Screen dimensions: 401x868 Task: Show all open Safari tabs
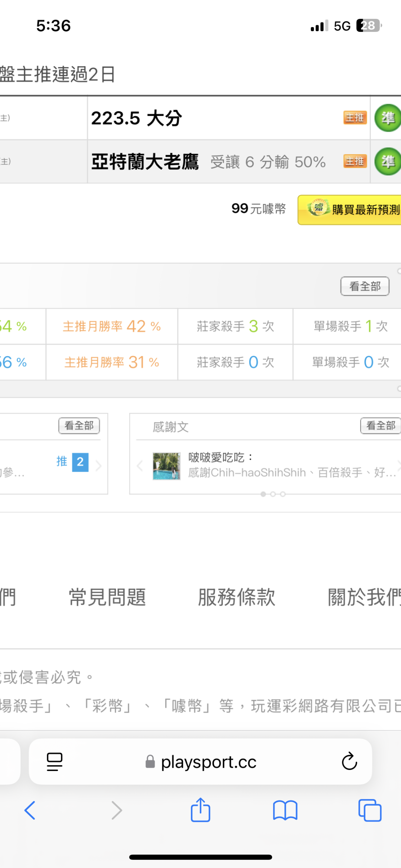coord(370,810)
